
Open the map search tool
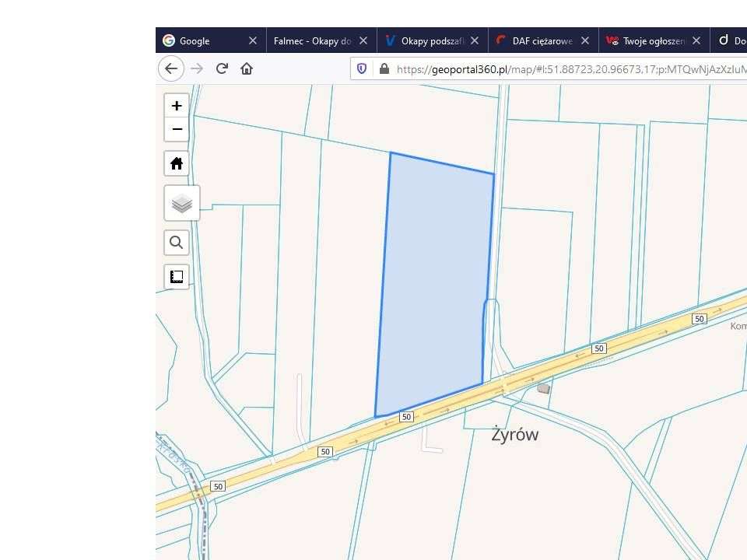pyautogui.click(x=177, y=243)
